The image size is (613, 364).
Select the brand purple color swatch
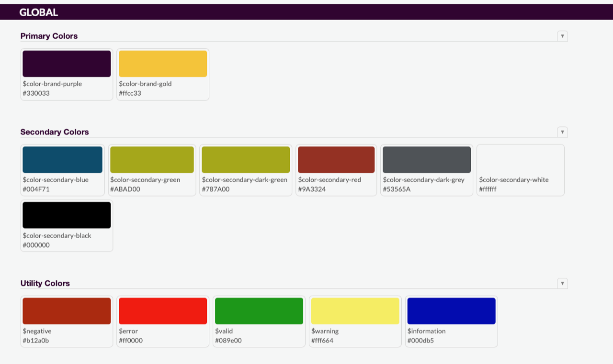[67, 64]
